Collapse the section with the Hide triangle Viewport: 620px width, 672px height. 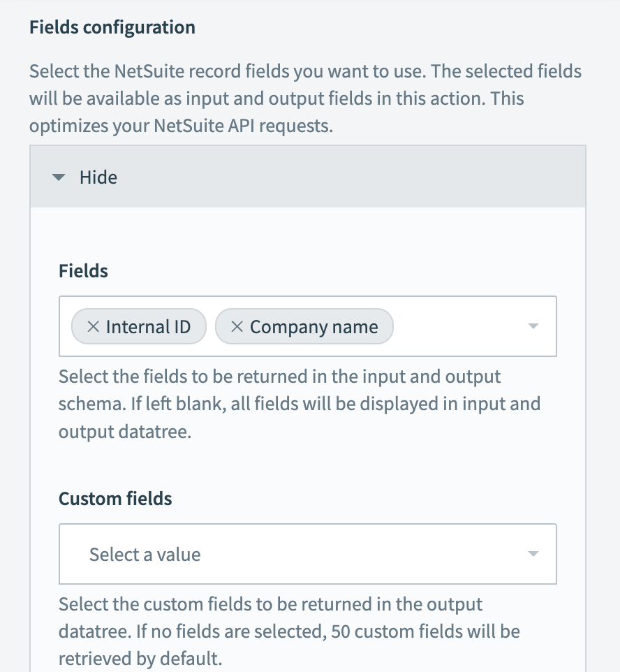(59, 177)
